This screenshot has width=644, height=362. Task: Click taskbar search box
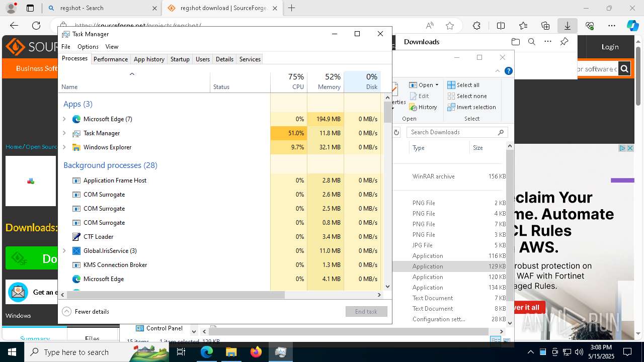point(96,352)
